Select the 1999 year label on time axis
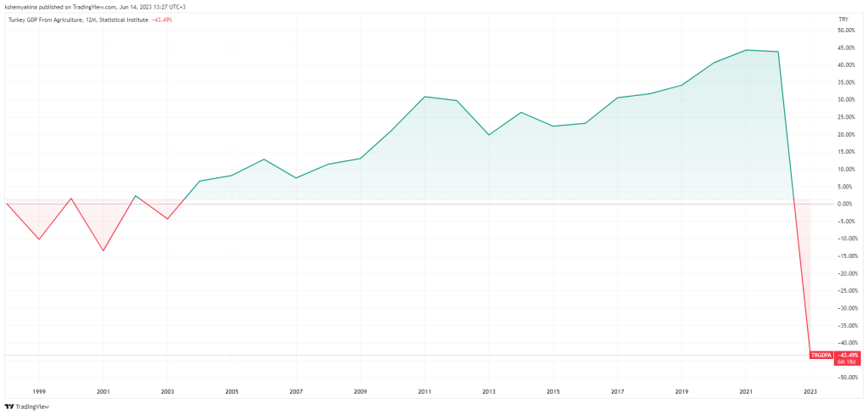 point(39,391)
